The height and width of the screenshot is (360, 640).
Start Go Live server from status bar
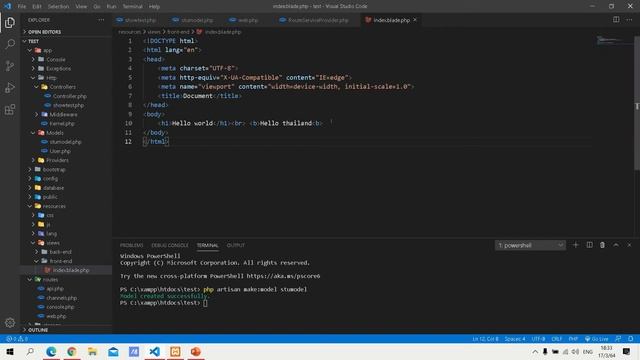596,339
